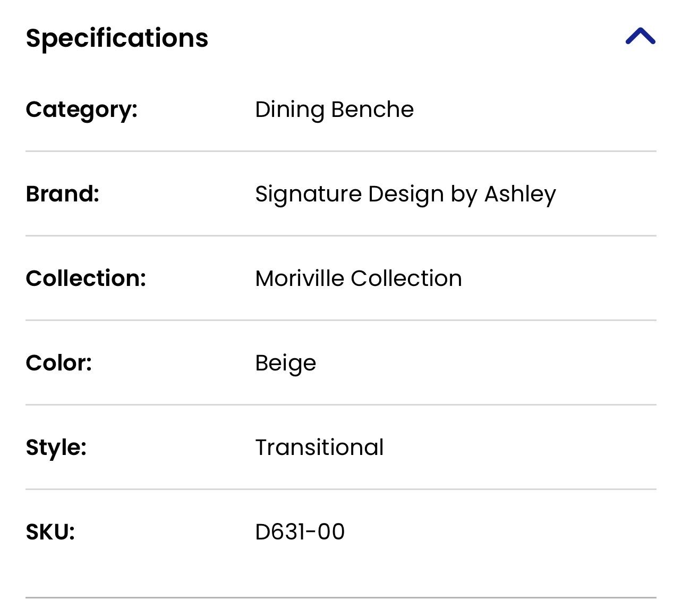Screen dimensions: 682x616
Task: Click the divider line below Collection row
Action: tap(340, 320)
